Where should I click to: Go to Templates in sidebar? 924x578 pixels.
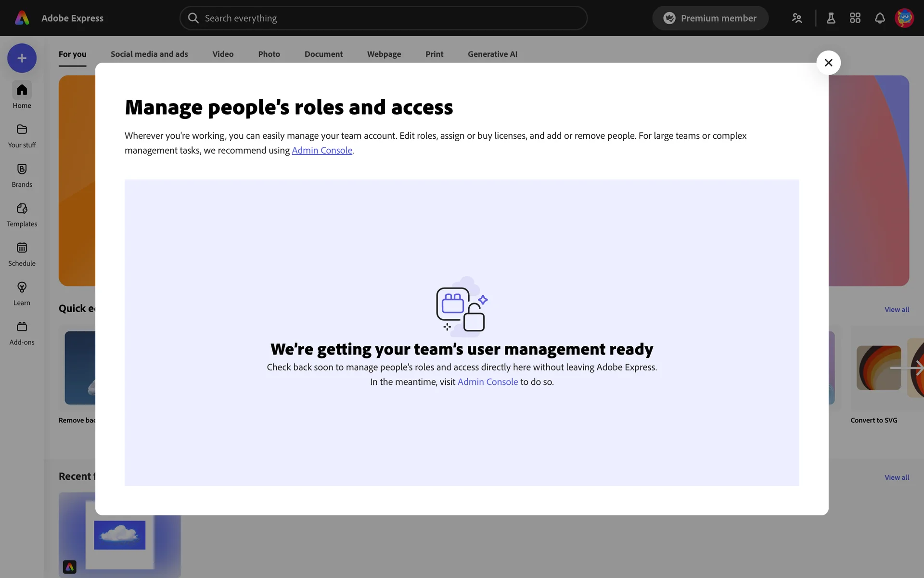click(x=22, y=214)
